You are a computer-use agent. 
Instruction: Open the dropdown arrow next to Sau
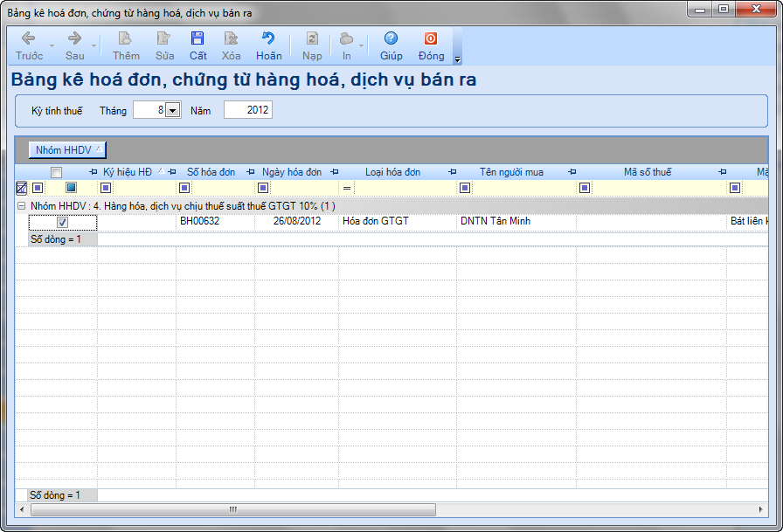[94, 46]
